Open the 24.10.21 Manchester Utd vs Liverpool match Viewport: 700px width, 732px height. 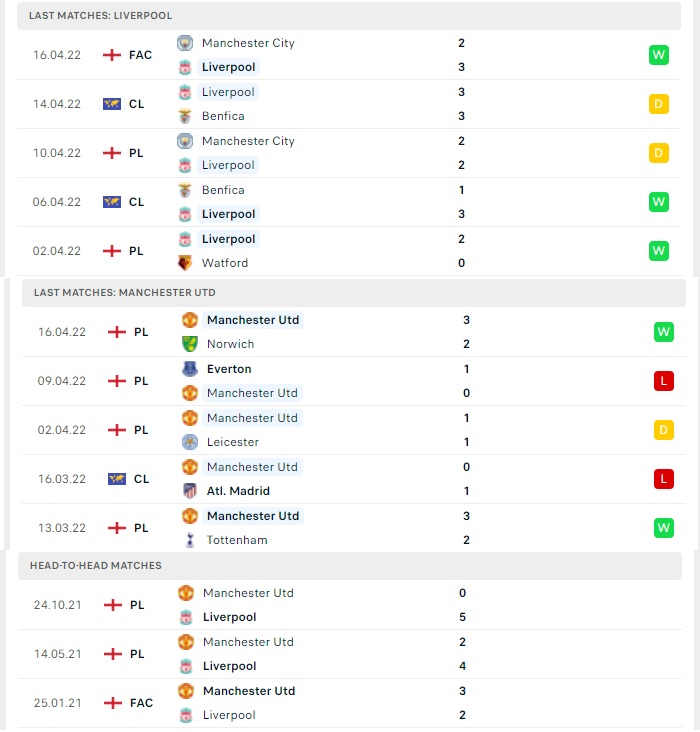(x=350, y=605)
